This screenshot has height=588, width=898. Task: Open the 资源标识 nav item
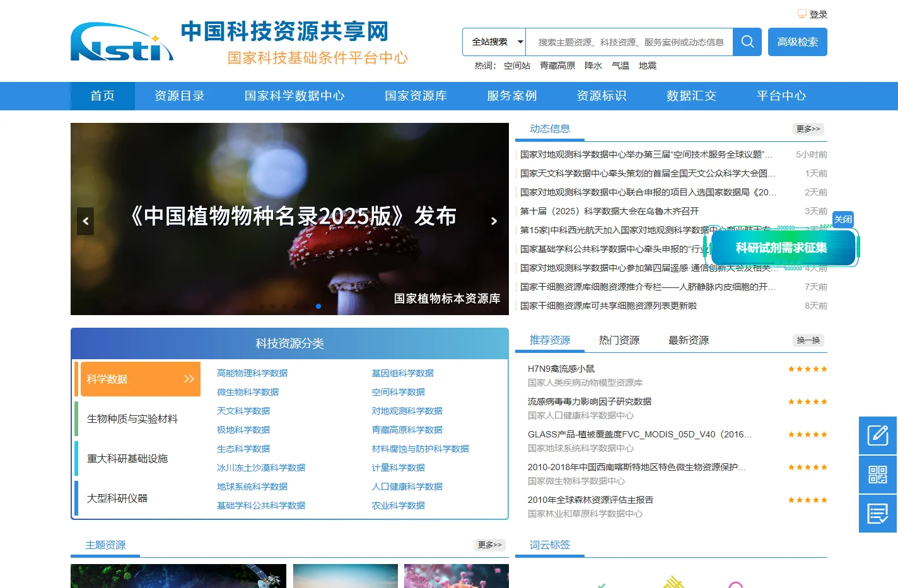pos(602,96)
